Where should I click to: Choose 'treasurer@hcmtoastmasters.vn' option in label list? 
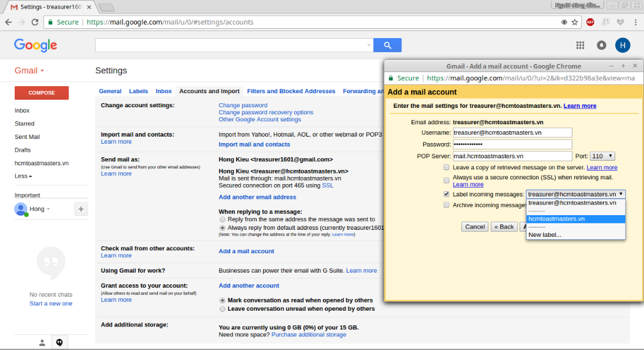coord(576,203)
